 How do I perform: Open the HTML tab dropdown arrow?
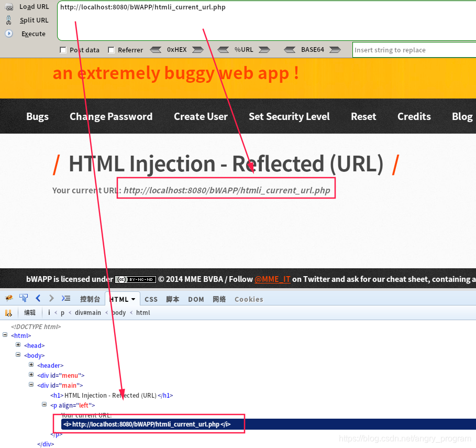tap(133, 299)
